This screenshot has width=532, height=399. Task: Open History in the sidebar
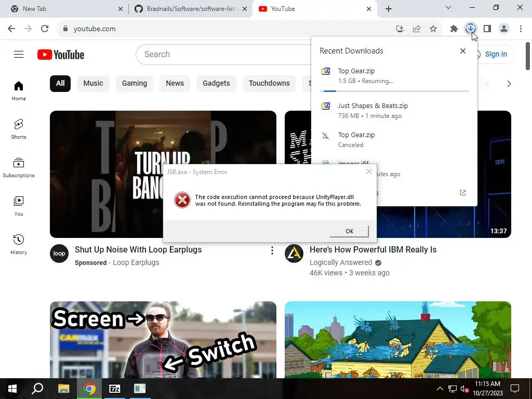19,244
